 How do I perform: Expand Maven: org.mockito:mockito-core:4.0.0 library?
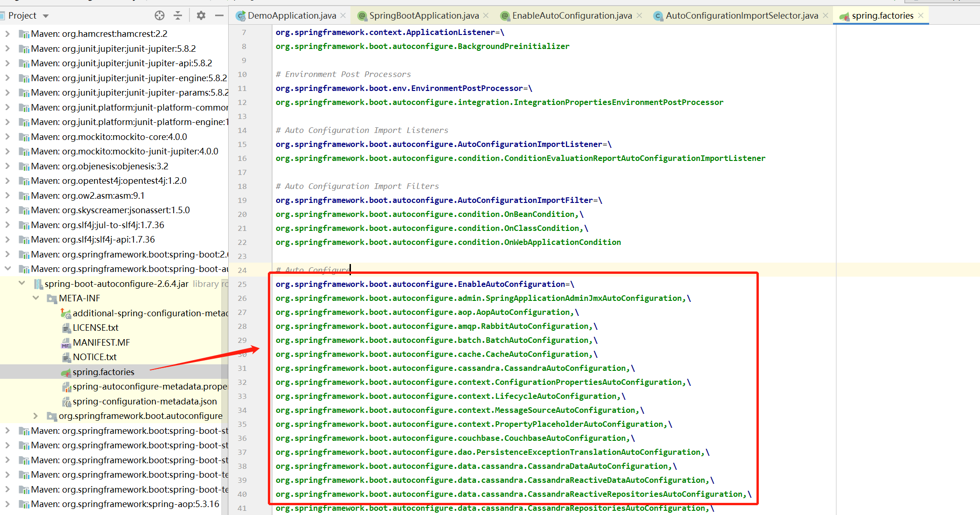point(7,137)
